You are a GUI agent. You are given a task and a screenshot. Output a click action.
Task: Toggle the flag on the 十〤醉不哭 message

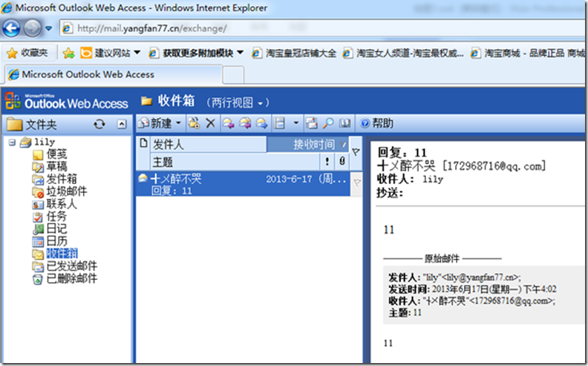(356, 183)
